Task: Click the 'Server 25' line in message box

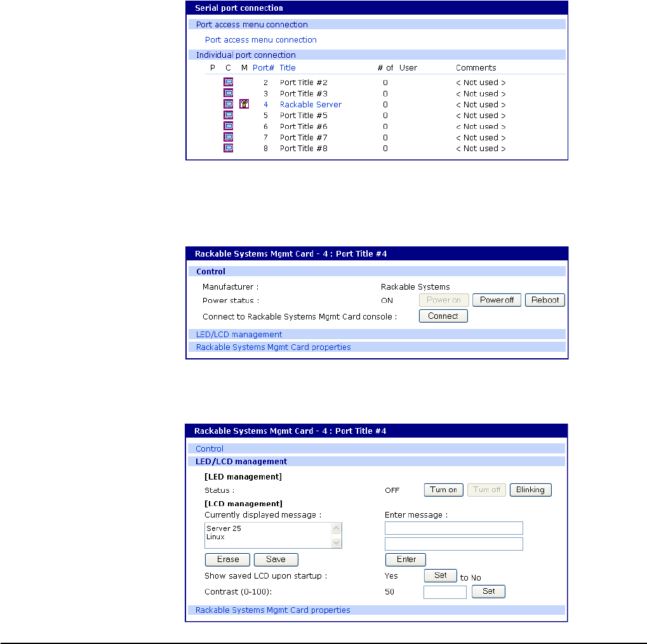Action: [223, 528]
